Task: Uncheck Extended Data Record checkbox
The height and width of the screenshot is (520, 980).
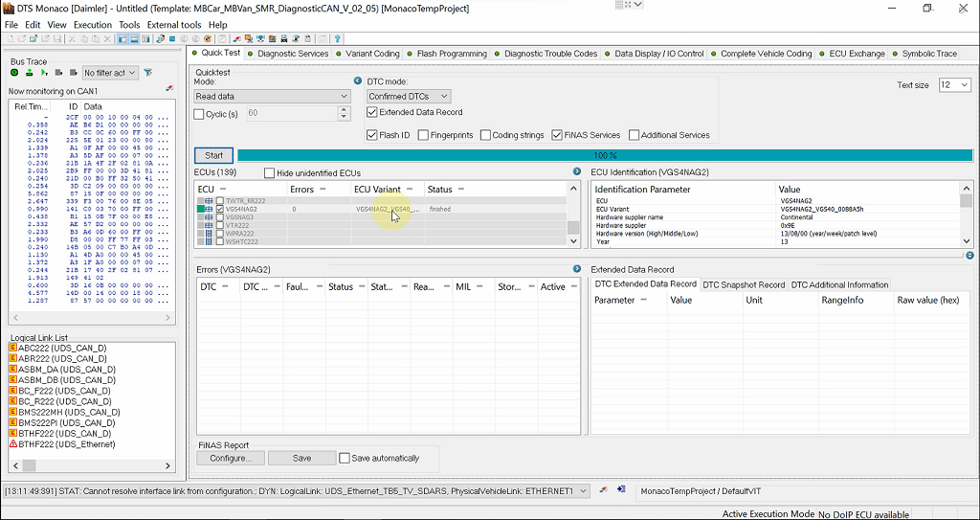Action: point(372,112)
